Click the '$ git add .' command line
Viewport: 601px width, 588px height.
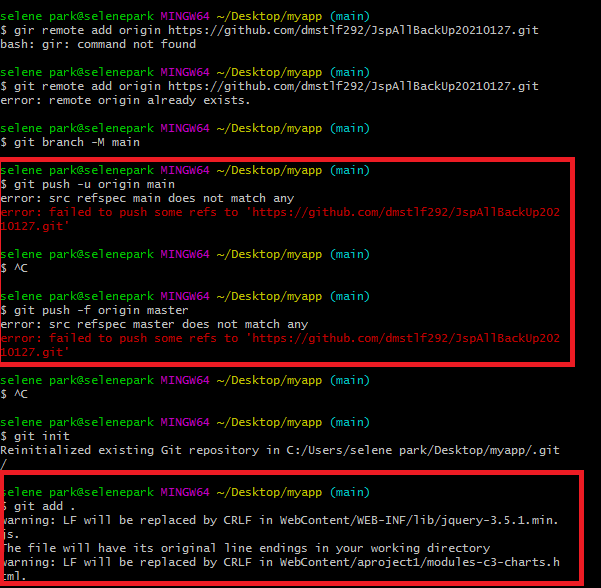pos(39,506)
